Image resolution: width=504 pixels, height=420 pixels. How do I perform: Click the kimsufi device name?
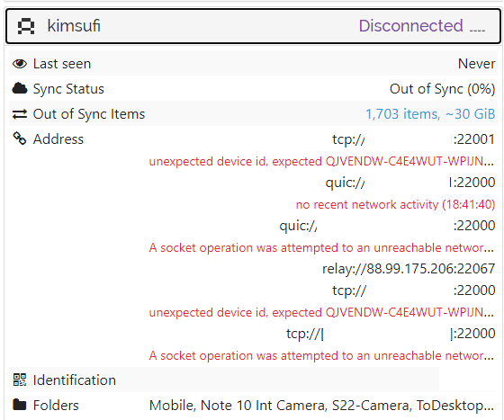pyautogui.click(x=74, y=26)
